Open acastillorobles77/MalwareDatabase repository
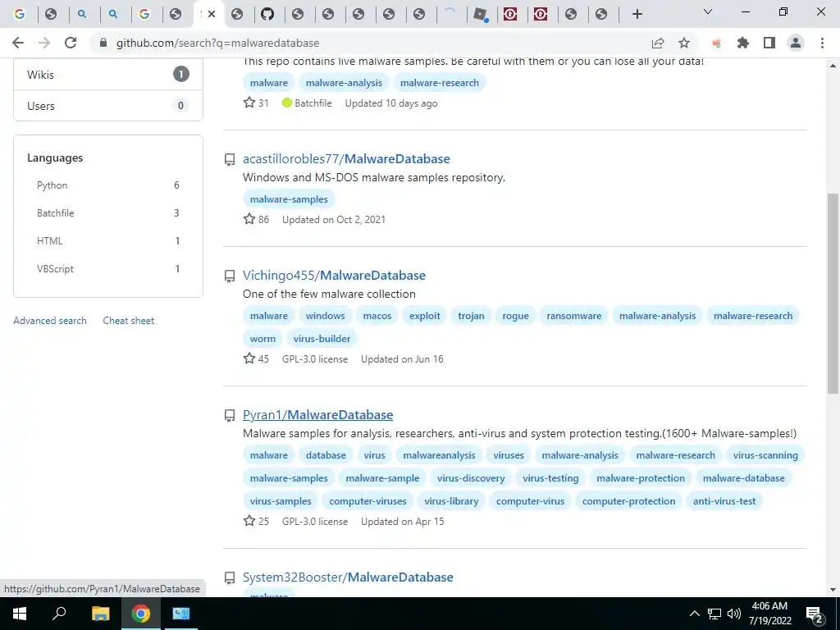840x630 pixels. pyautogui.click(x=346, y=158)
